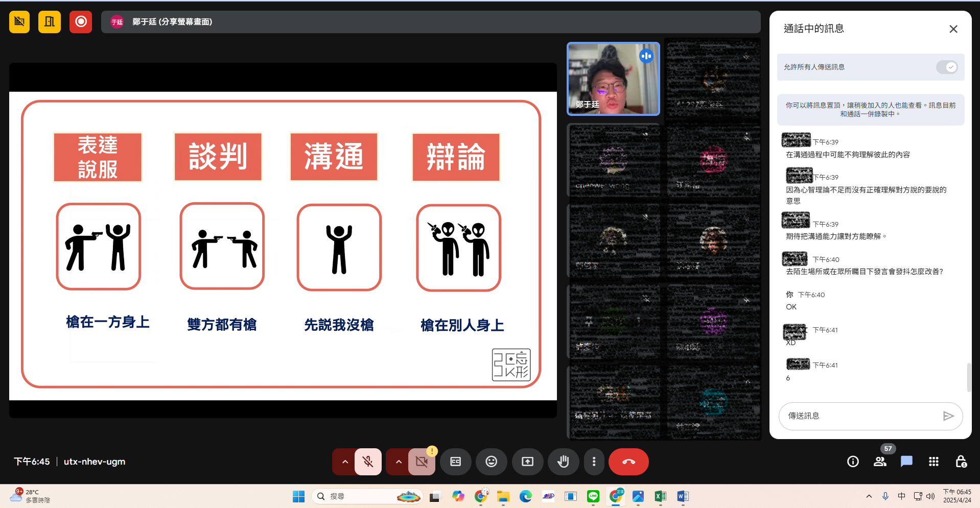Open Google Meet apps grid
The width and height of the screenshot is (980, 508).
(933, 462)
